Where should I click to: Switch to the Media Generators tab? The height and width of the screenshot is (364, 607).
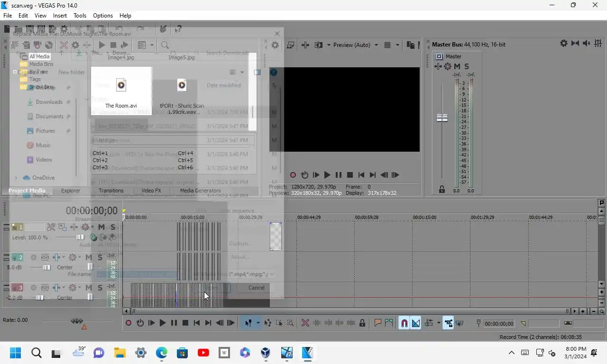coord(200,191)
